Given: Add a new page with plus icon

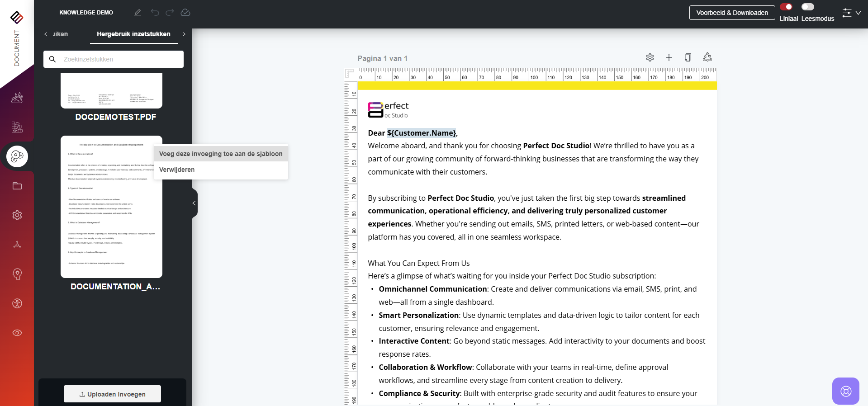Looking at the screenshot, I should [669, 57].
